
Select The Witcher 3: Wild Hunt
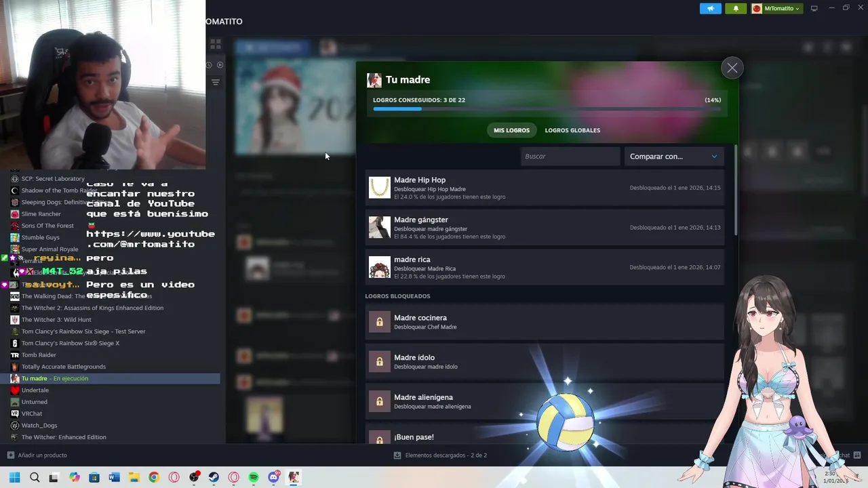pos(56,320)
